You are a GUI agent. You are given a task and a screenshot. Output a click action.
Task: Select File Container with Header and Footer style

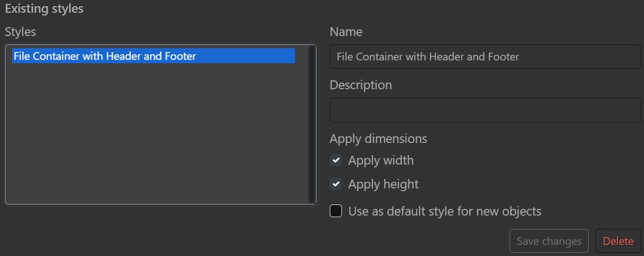(154, 56)
